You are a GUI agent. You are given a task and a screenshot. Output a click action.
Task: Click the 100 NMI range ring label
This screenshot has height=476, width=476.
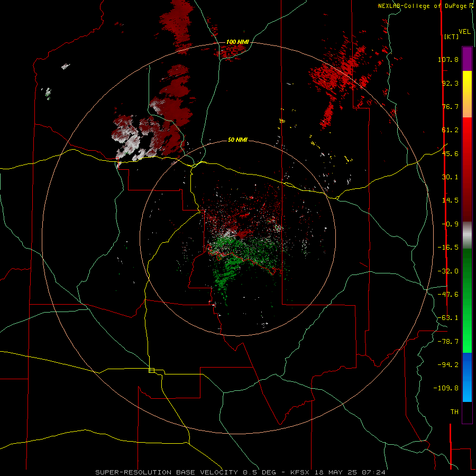coord(237,42)
